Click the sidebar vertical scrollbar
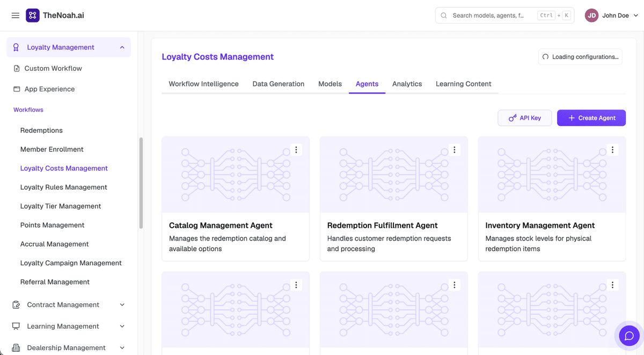 pyautogui.click(x=141, y=183)
